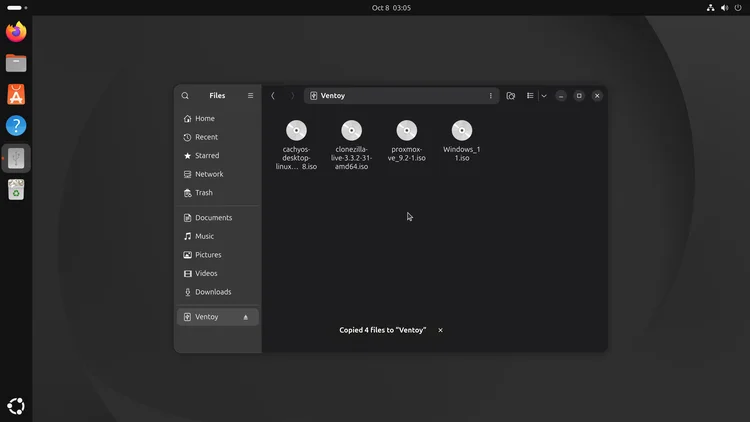The width and height of the screenshot is (750, 422).
Task: Open Starred in the sidebar
Action: (218, 156)
